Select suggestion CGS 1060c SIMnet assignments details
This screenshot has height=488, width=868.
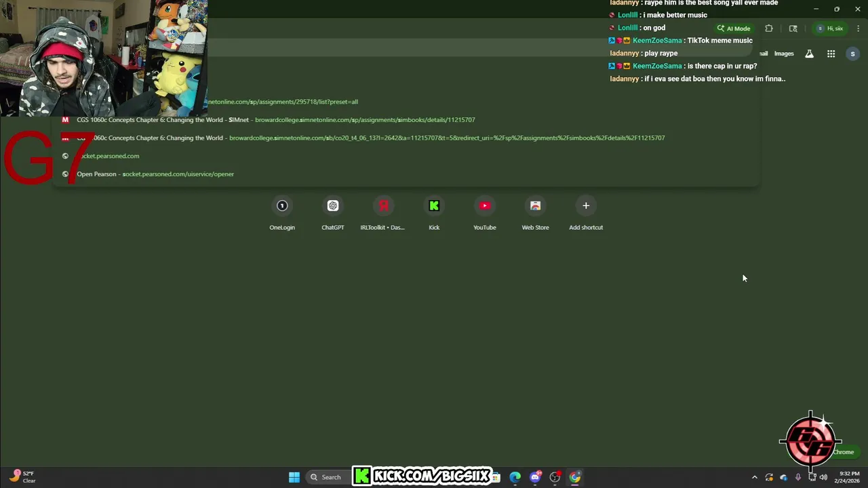(x=407, y=120)
